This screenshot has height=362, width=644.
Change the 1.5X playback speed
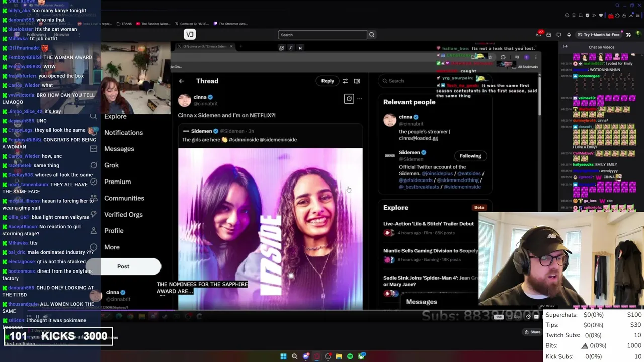tap(499, 317)
